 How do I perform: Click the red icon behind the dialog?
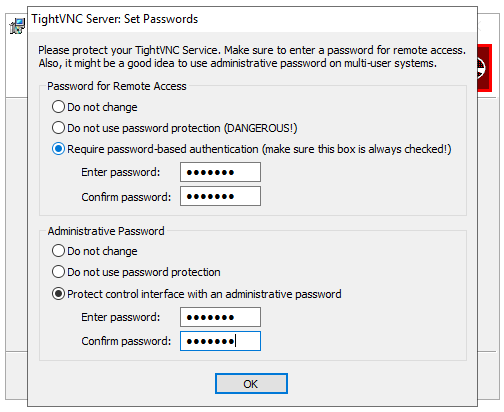485,68
